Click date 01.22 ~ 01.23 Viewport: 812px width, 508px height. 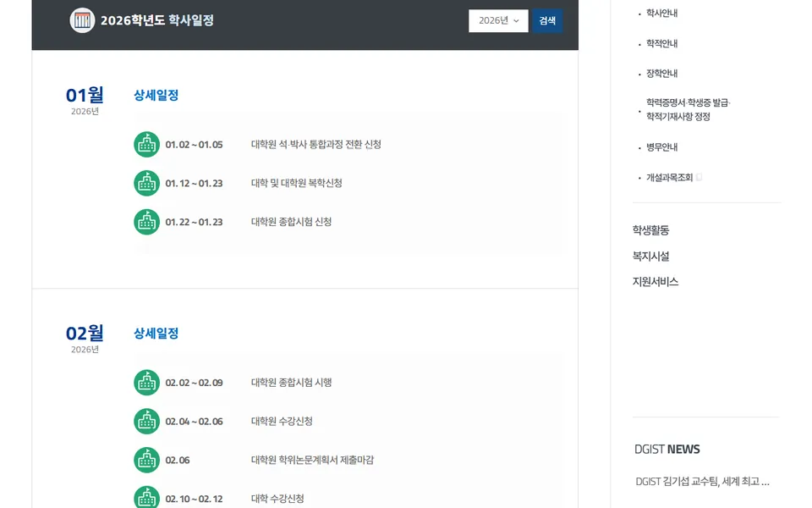(x=194, y=223)
